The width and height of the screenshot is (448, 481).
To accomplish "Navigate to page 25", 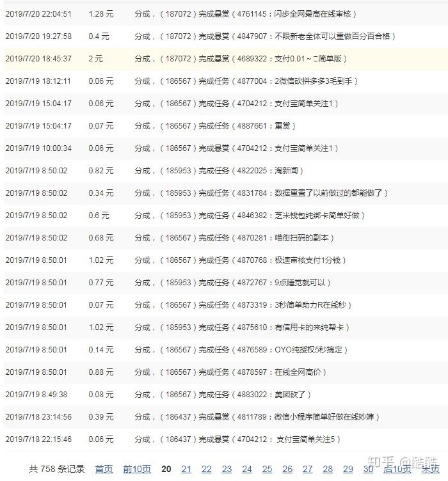I will pos(268,469).
